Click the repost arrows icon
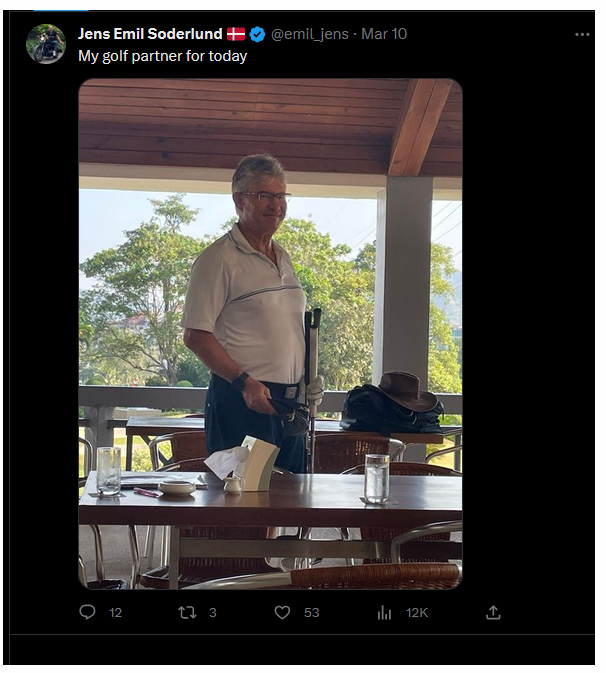 point(186,612)
